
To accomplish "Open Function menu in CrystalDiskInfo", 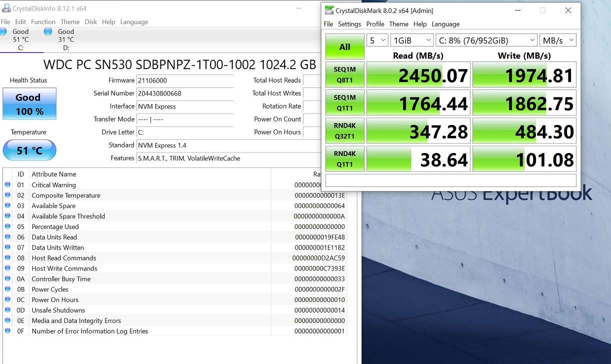I will coord(43,22).
